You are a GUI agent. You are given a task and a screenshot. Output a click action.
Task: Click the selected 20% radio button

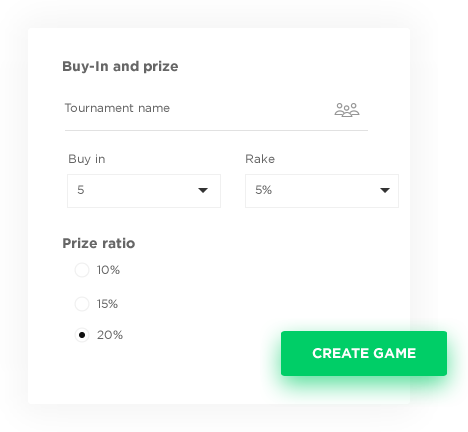click(x=82, y=335)
